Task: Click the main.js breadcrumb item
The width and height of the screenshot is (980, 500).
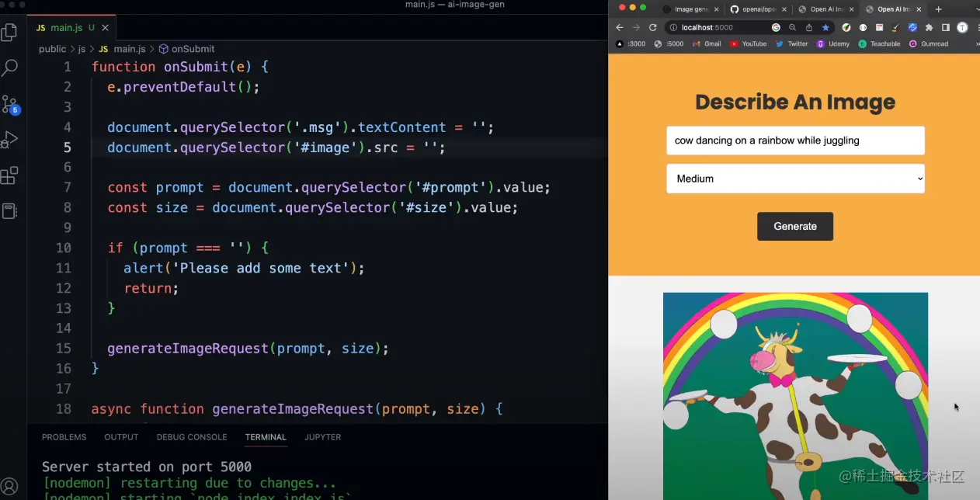Action: click(122, 49)
